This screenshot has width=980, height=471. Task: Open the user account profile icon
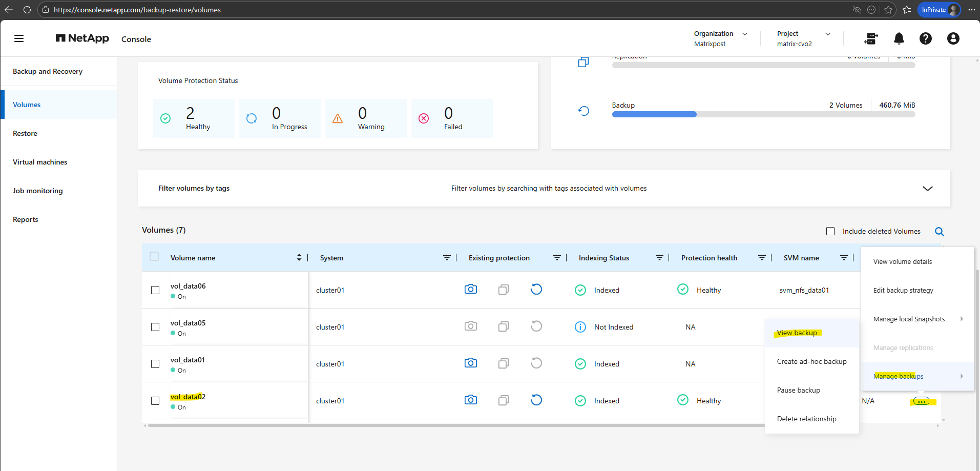tap(953, 38)
